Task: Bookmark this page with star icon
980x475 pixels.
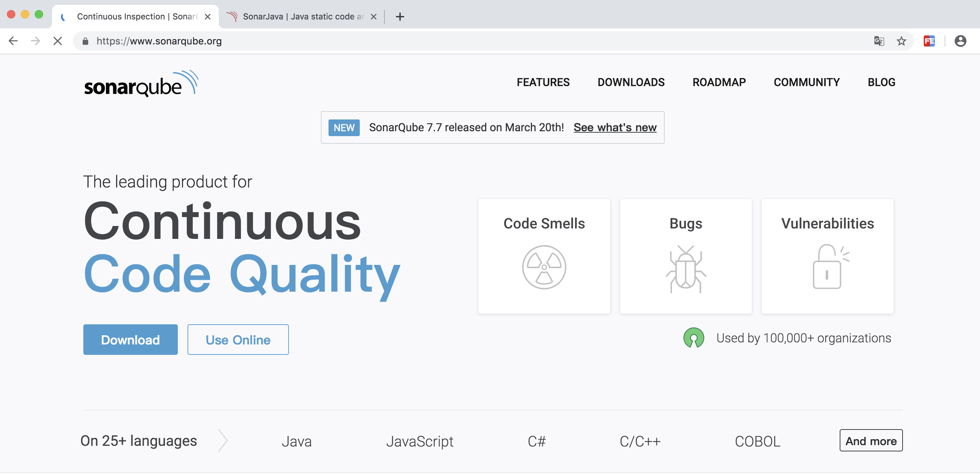Action: click(x=901, y=41)
